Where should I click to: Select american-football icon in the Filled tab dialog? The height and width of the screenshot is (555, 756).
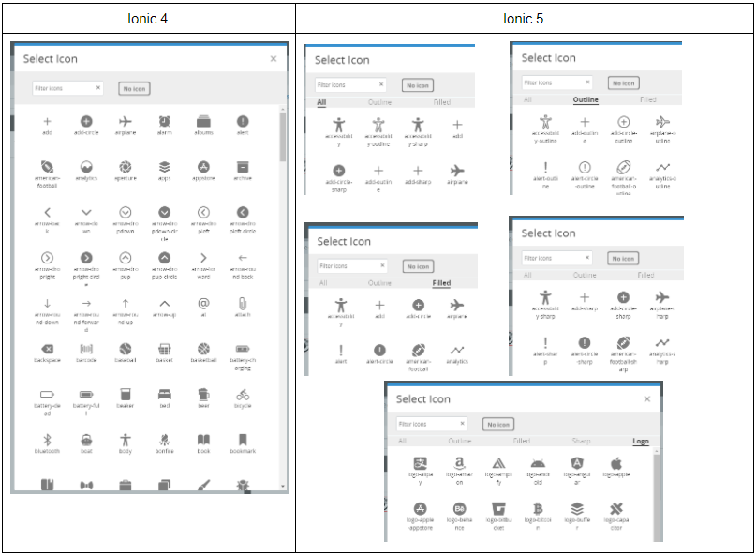pyautogui.click(x=418, y=351)
